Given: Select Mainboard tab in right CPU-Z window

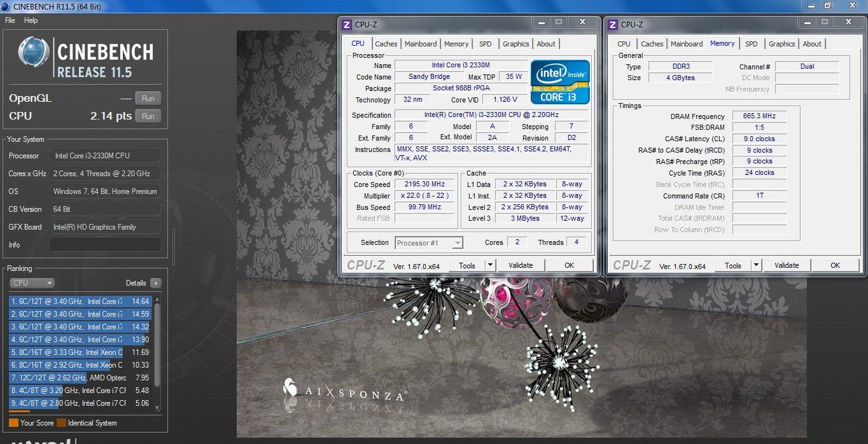Looking at the screenshot, I should 687,44.
